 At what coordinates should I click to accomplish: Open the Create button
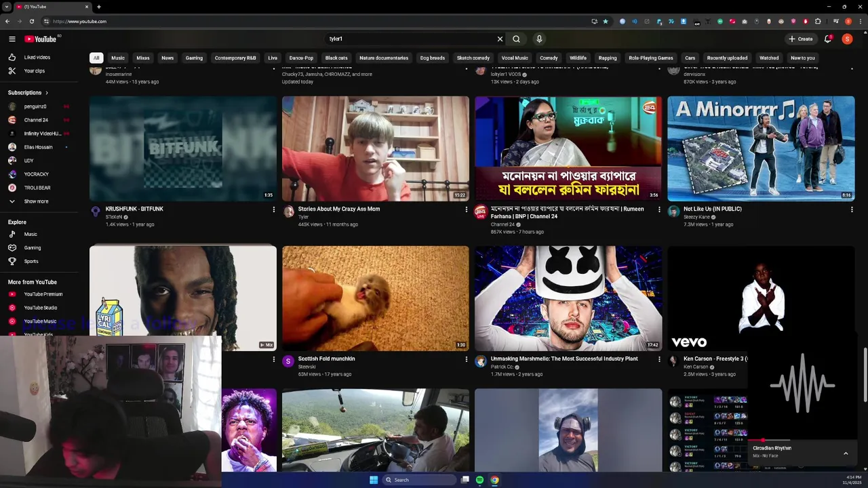click(801, 39)
